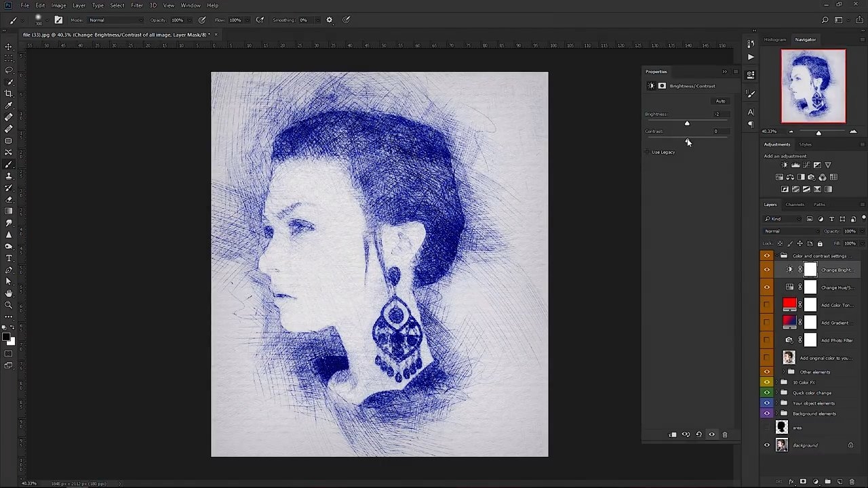The height and width of the screenshot is (488, 868).
Task: Open the Window menu
Action: click(x=191, y=5)
